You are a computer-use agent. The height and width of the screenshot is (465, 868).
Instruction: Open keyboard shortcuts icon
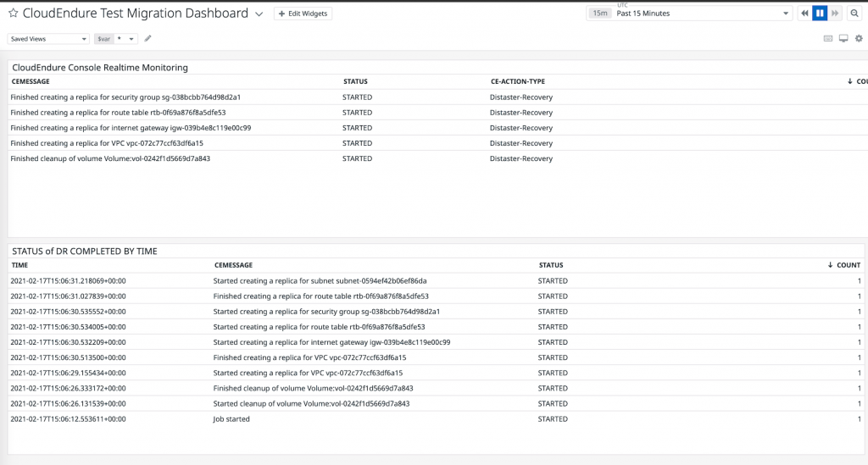(828, 39)
